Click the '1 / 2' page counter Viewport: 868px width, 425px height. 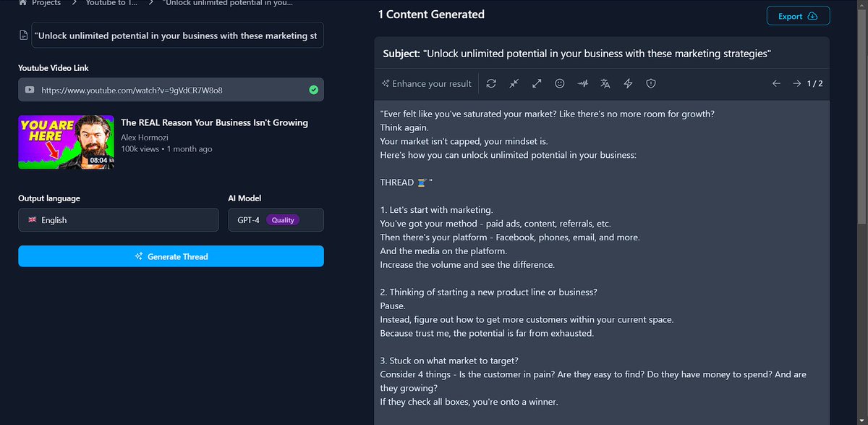tap(814, 83)
